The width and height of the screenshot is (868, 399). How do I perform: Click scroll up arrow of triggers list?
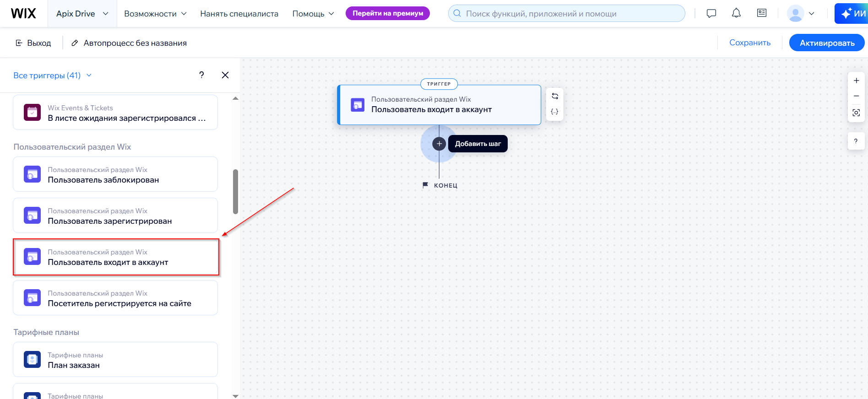235,98
